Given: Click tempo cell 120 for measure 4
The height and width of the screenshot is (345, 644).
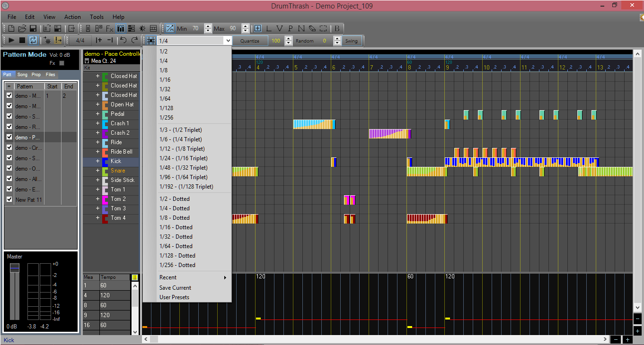Looking at the screenshot, I should tap(115, 295).
